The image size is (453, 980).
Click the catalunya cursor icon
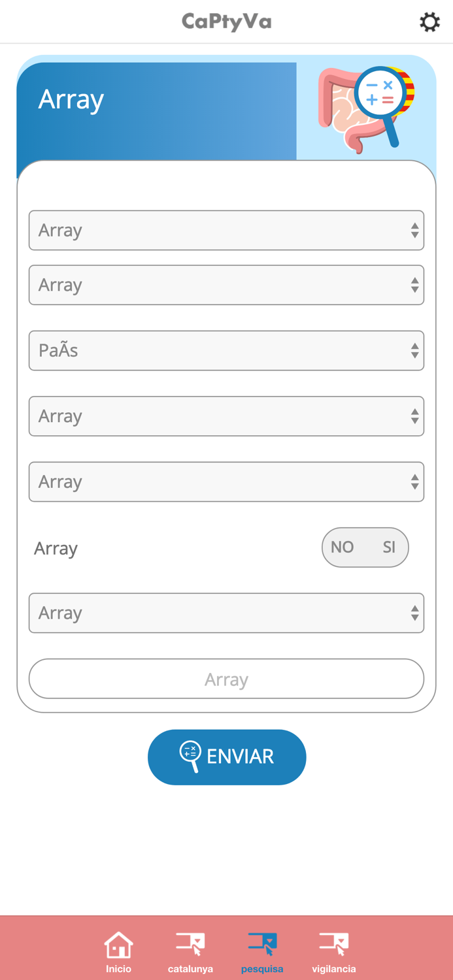190,944
